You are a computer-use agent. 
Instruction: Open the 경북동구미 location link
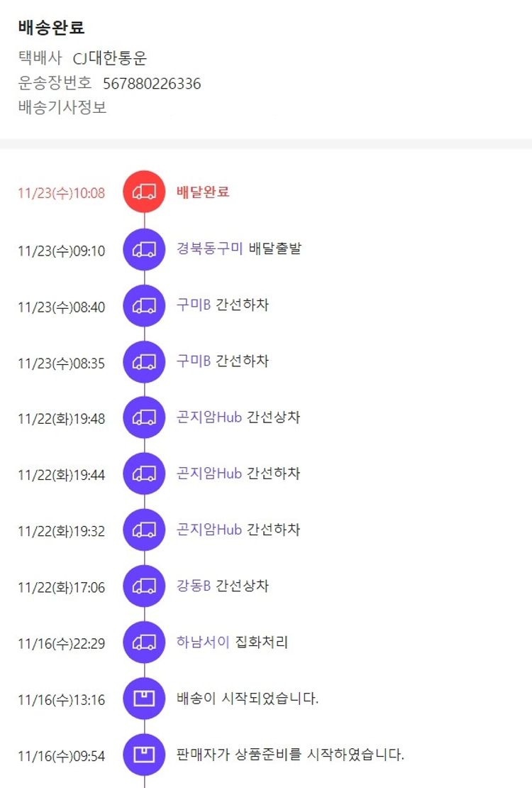pyautogui.click(x=209, y=248)
